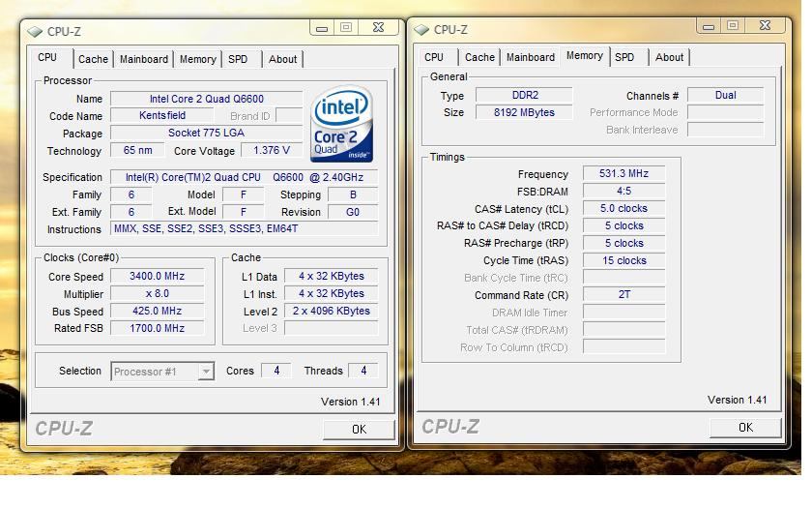This screenshot has width=812, height=508.
Task: Minimize the right CPU-Z window
Action: pos(709,26)
